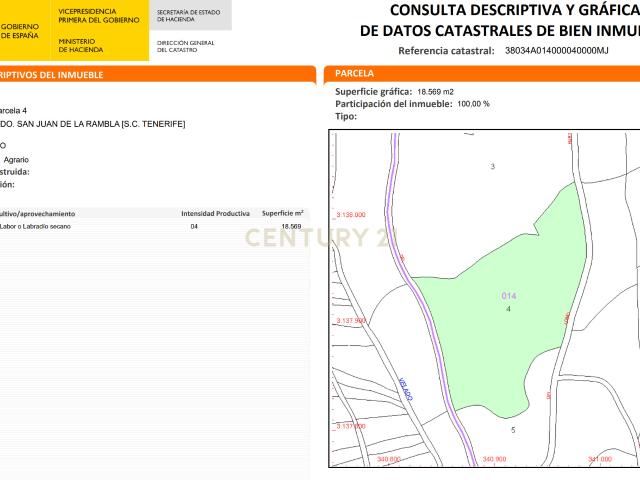Click the Intensidad Productiva column header
The width and height of the screenshot is (640, 480).
215,213
